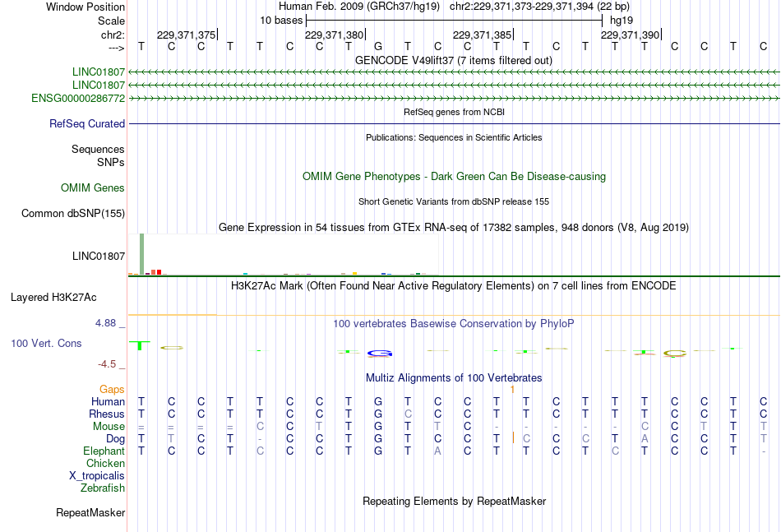Open Publications: Sequences in Scientific Articles title
The width and height of the screenshot is (781, 532).
tap(454, 137)
